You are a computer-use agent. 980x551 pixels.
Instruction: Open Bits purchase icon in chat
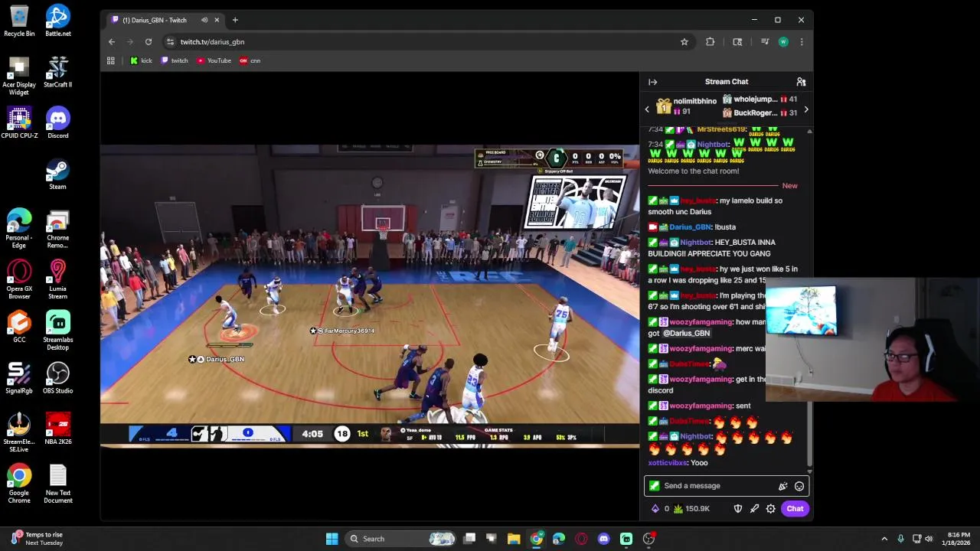(655, 509)
